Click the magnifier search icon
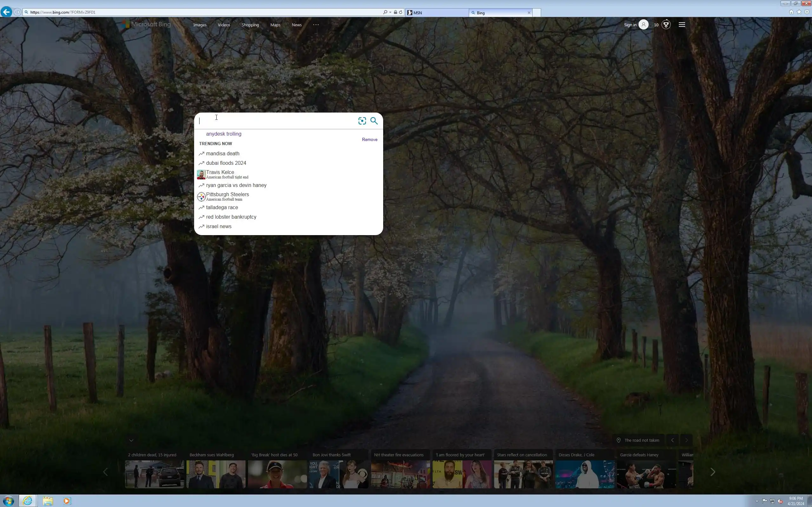Viewport: 812px width, 507px height. click(x=374, y=121)
